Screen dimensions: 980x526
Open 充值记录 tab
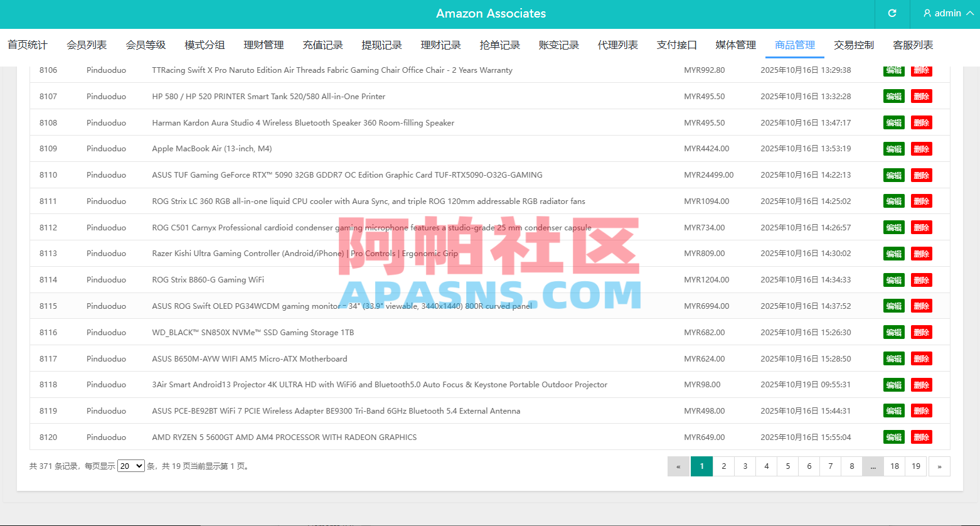(322, 45)
